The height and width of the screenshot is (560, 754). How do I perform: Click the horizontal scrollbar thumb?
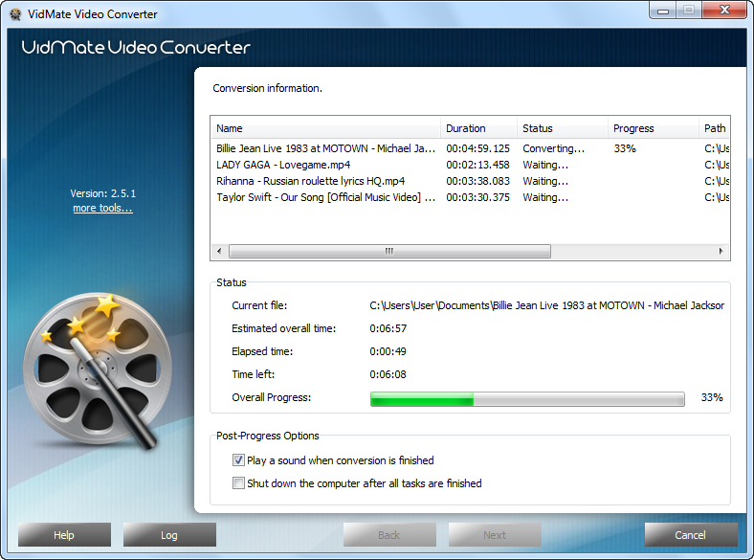[x=389, y=251]
